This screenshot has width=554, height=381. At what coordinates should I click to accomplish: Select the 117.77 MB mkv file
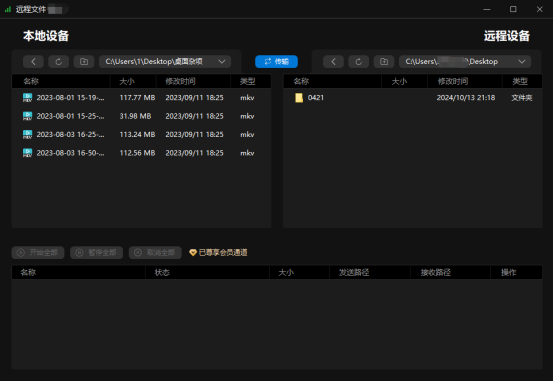coord(141,98)
